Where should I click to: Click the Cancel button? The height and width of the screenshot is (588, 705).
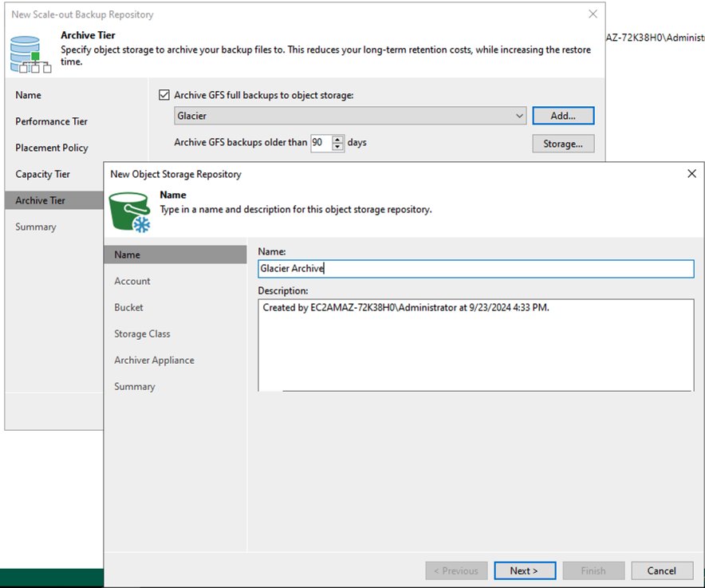click(x=662, y=570)
